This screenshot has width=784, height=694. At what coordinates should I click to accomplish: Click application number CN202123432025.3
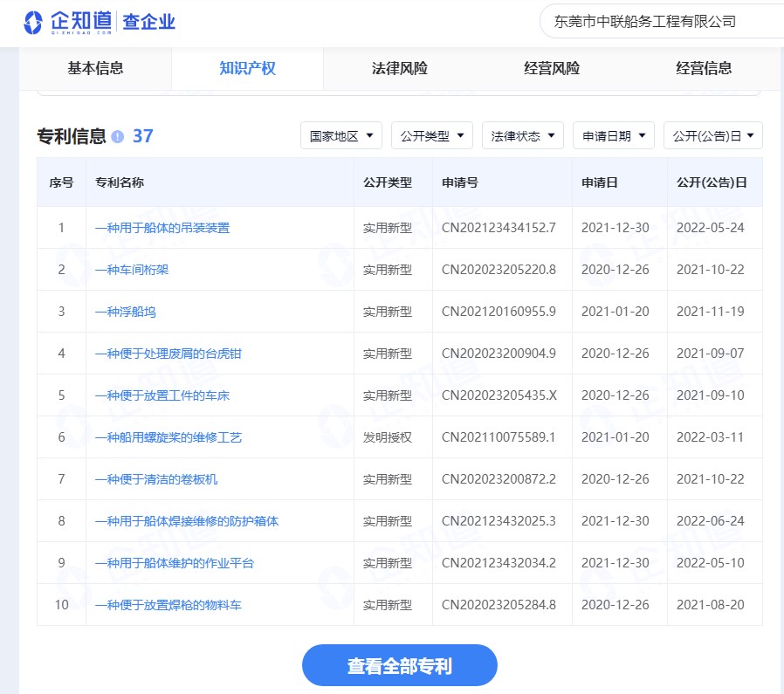point(499,521)
